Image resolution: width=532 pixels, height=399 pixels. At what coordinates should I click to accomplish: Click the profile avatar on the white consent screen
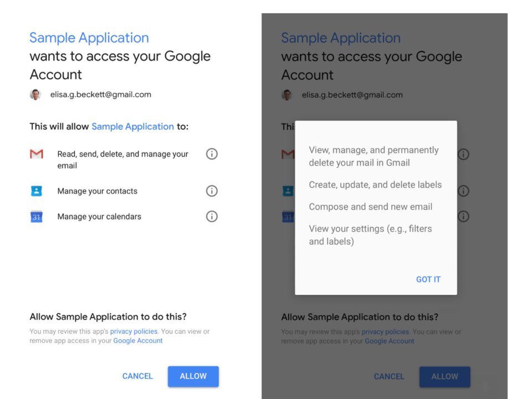click(35, 95)
